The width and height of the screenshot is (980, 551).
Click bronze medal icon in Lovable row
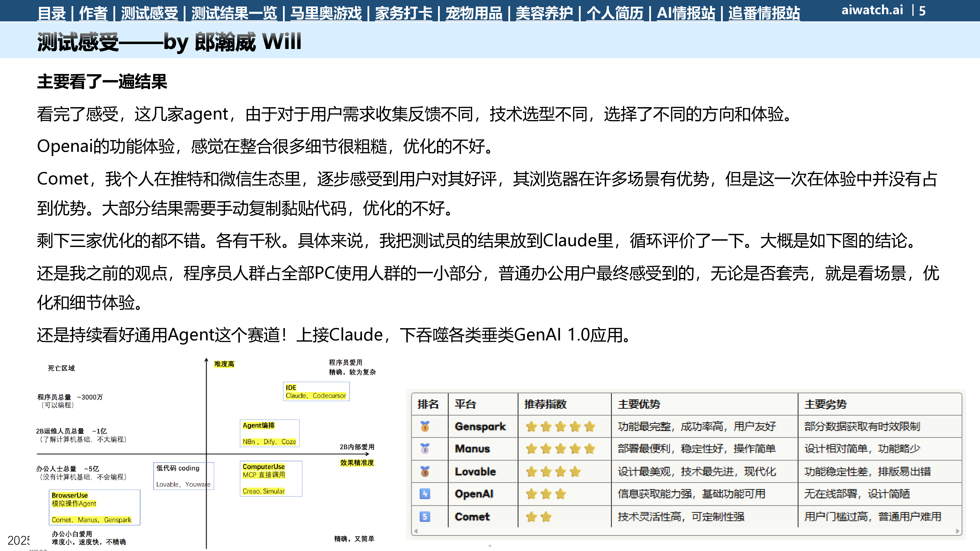pos(425,471)
